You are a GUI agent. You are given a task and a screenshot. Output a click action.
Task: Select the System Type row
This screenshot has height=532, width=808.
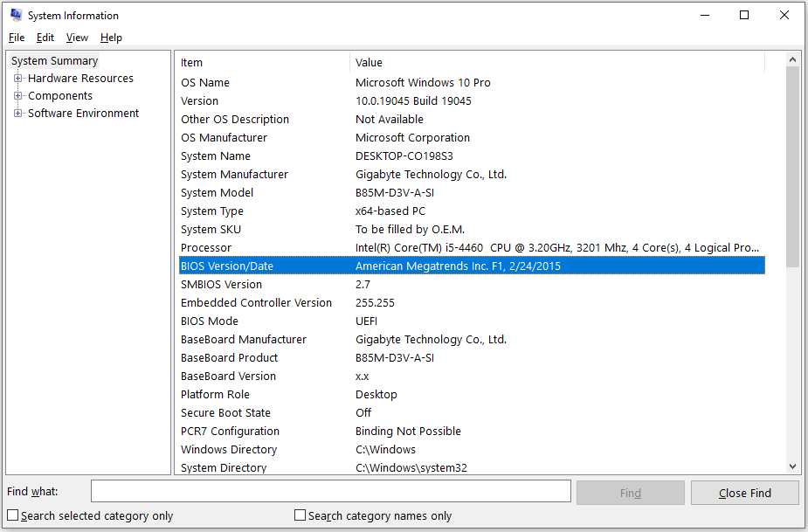point(472,211)
